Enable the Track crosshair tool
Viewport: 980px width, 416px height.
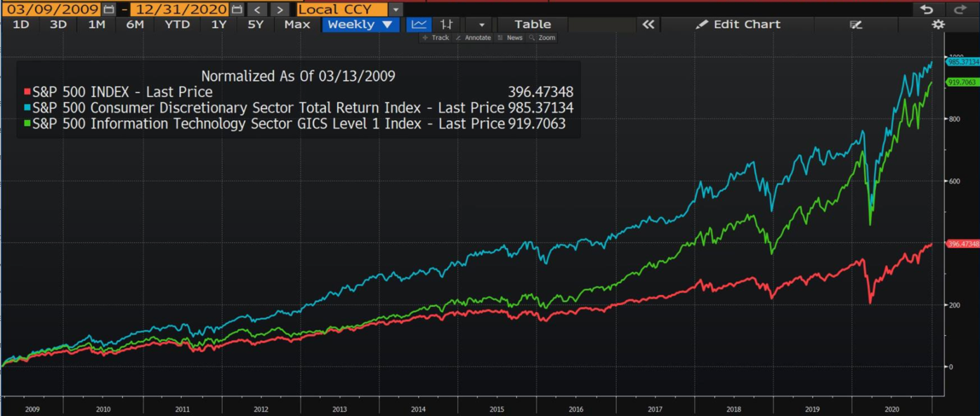(436, 38)
